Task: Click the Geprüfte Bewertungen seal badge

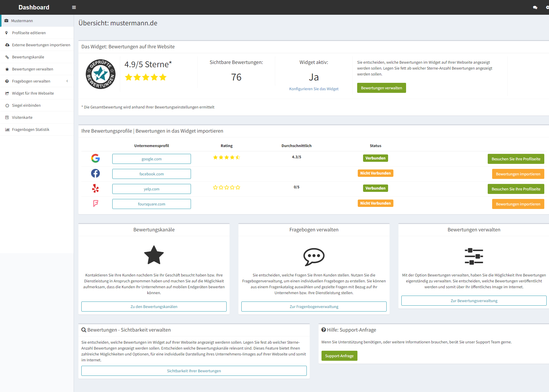Action: coord(100,74)
